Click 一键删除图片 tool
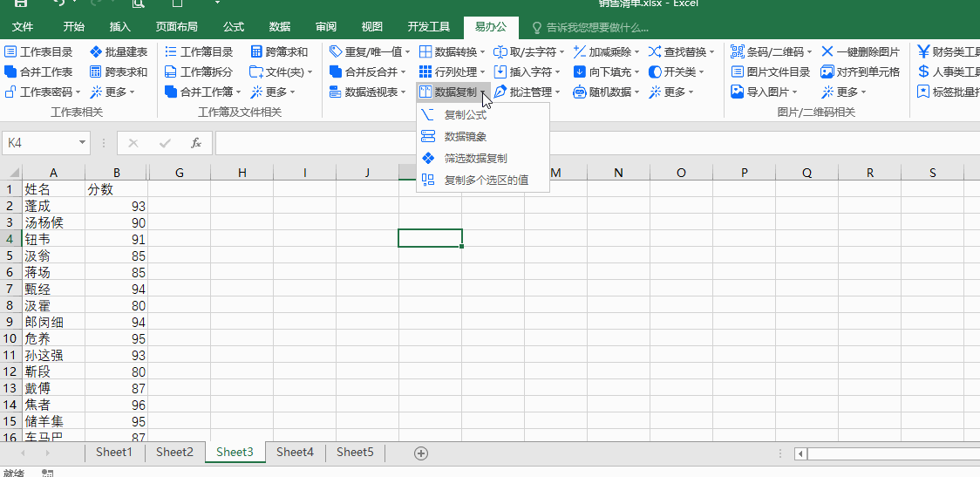Viewport: 980px width, 477px height. pos(861,52)
